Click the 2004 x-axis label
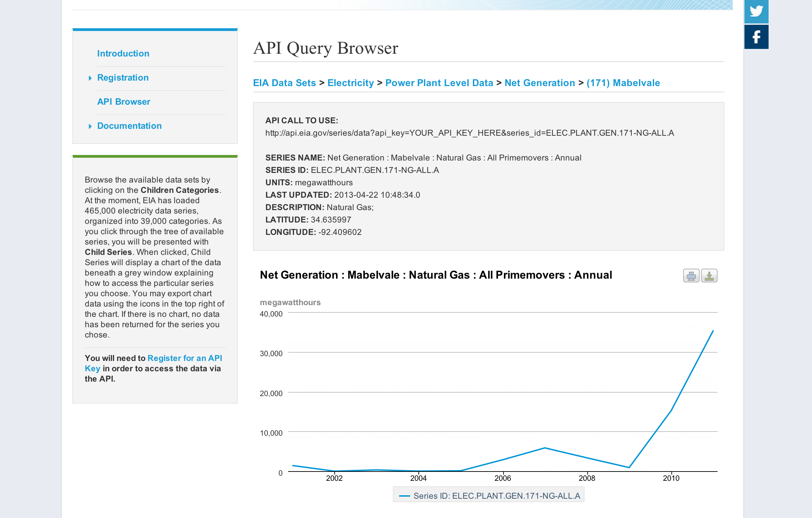The height and width of the screenshot is (518, 812). pyautogui.click(x=418, y=478)
